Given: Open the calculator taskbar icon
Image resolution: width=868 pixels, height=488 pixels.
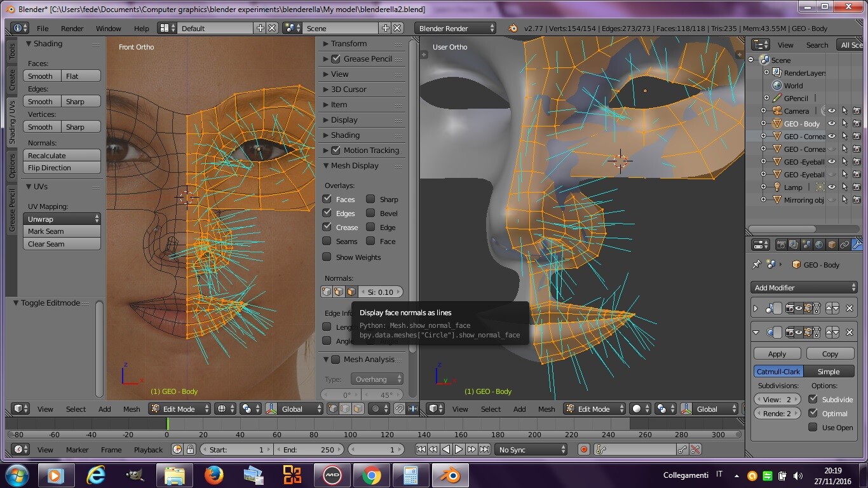Looking at the screenshot, I should pos(411,475).
